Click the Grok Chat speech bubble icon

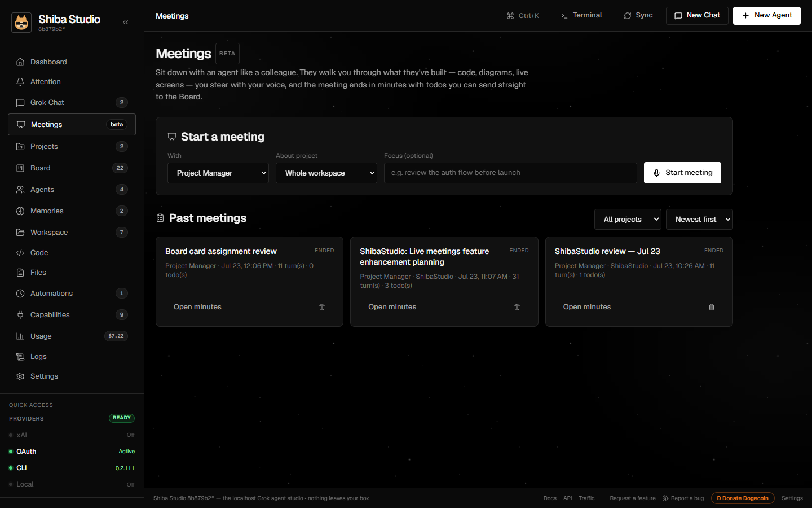point(20,103)
